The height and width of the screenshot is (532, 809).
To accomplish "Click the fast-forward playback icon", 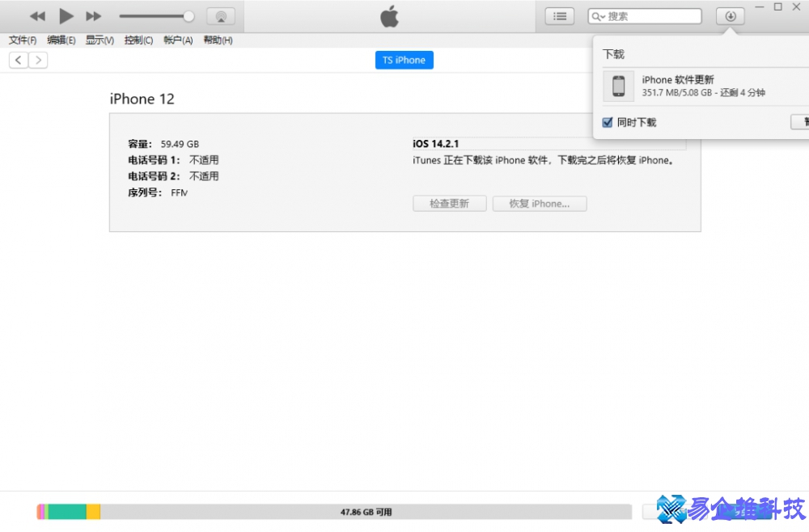I will coord(92,15).
